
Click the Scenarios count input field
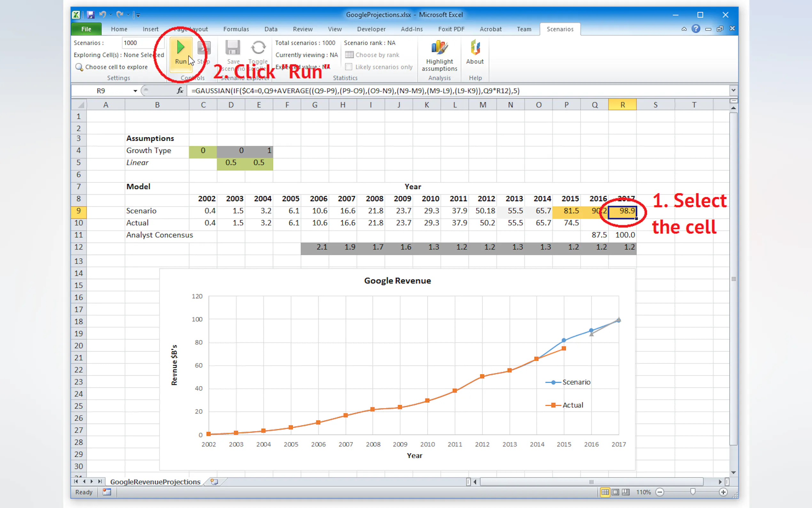point(142,43)
